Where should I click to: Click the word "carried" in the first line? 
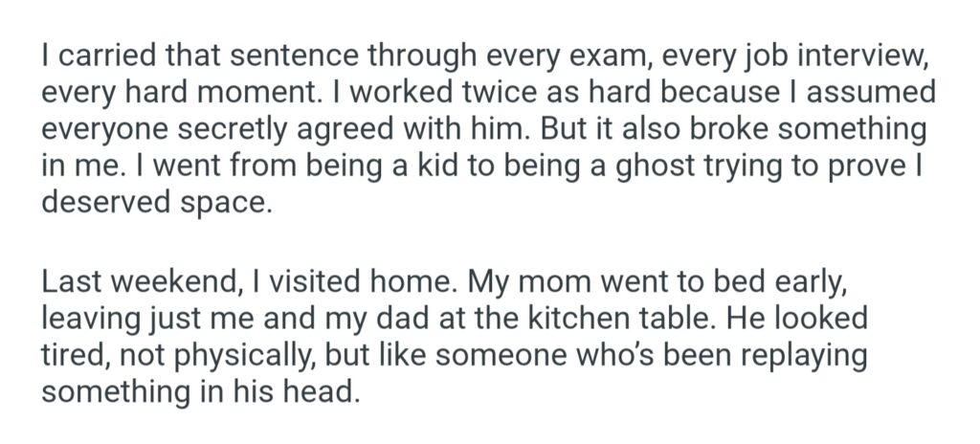click(98, 56)
